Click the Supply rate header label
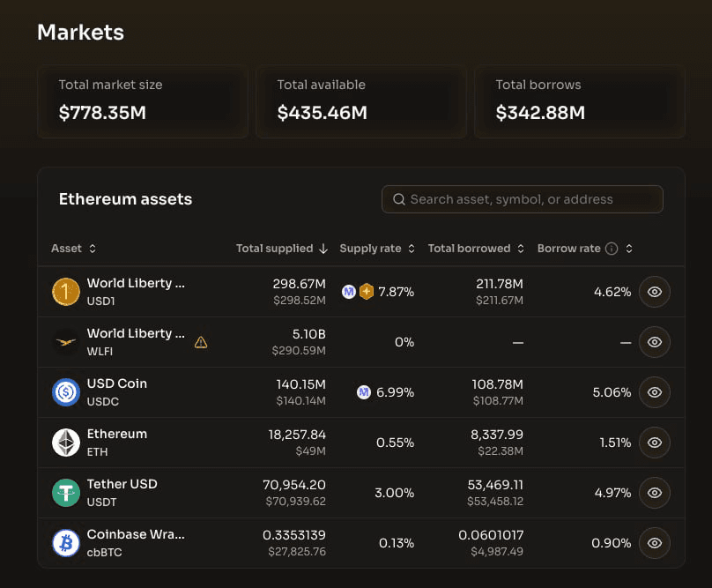 point(370,249)
